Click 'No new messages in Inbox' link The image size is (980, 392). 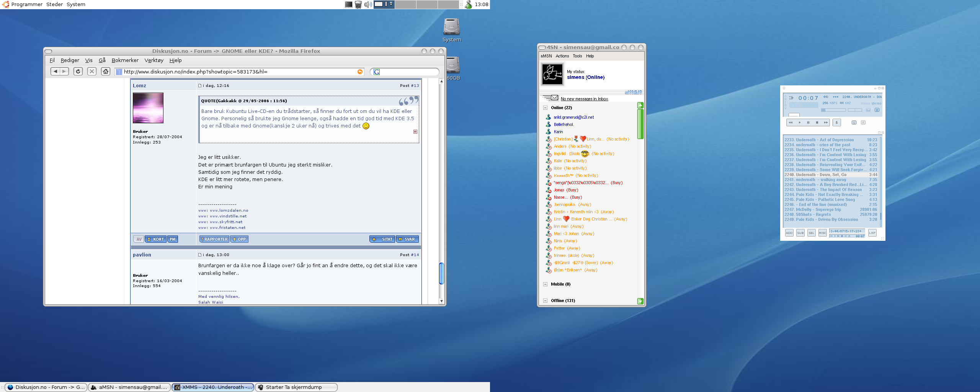click(x=584, y=99)
